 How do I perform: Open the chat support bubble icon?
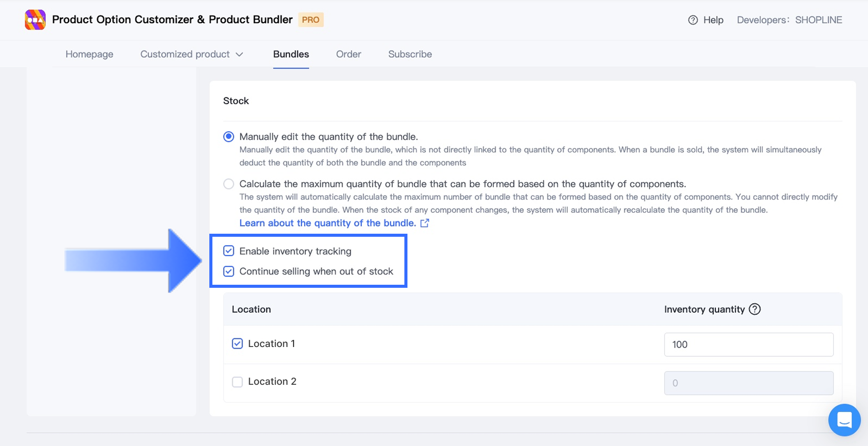point(844,420)
